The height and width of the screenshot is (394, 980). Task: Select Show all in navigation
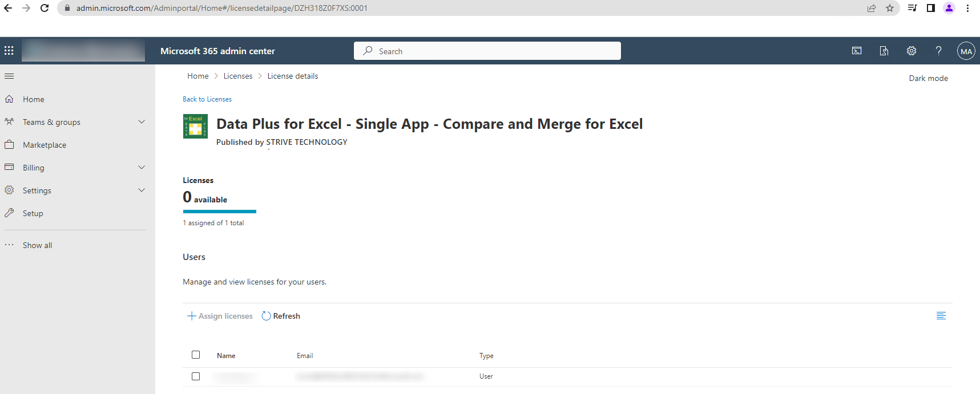click(x=37, y=245)
